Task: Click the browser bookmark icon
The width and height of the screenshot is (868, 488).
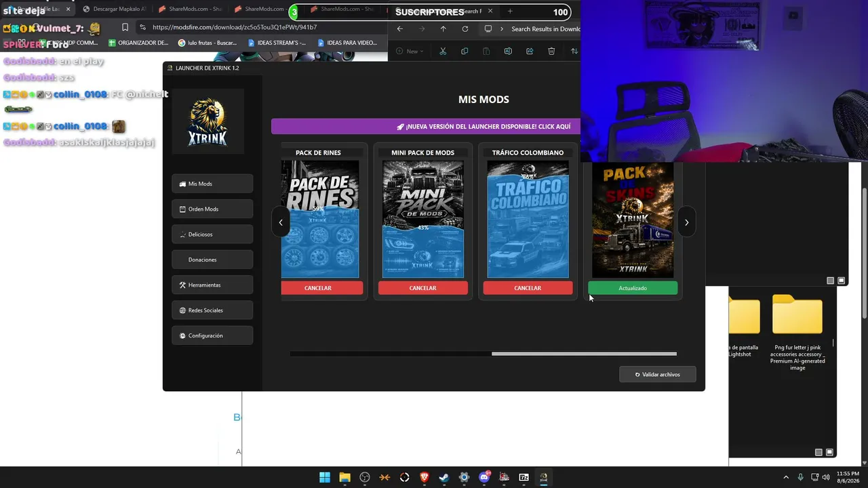Action: pyautogui.click(x=125, y=27)
